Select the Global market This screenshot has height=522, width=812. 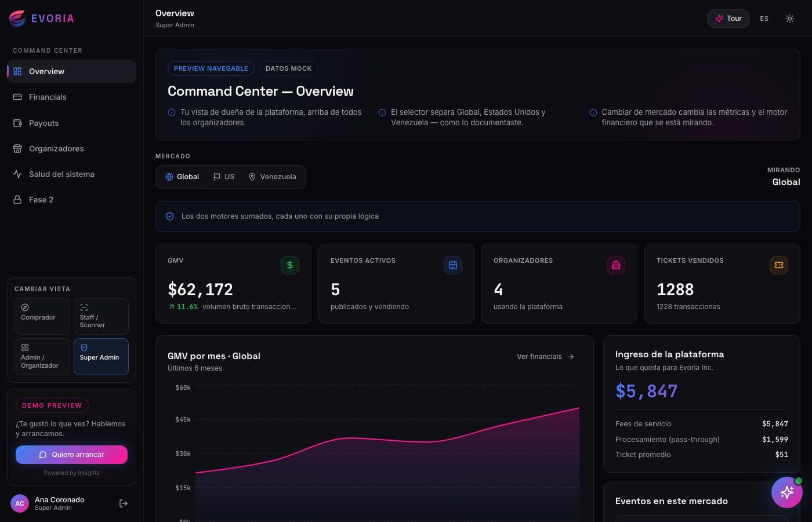182,177
